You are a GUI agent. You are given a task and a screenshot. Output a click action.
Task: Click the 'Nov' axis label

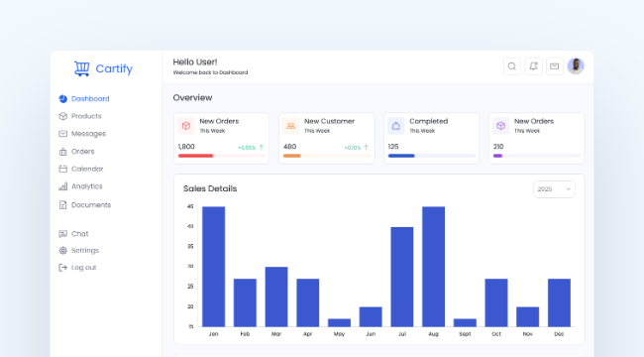pos(528,334)
